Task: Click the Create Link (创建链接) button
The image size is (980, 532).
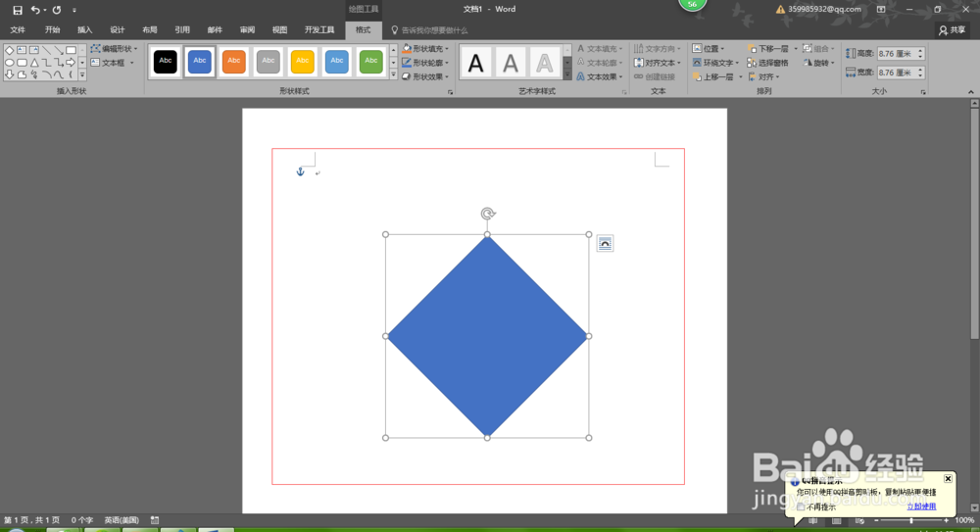Action: 655,76
